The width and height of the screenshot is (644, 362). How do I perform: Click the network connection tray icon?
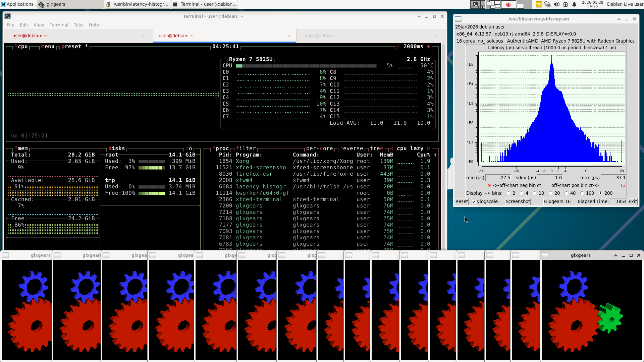(x=548, y=4)
